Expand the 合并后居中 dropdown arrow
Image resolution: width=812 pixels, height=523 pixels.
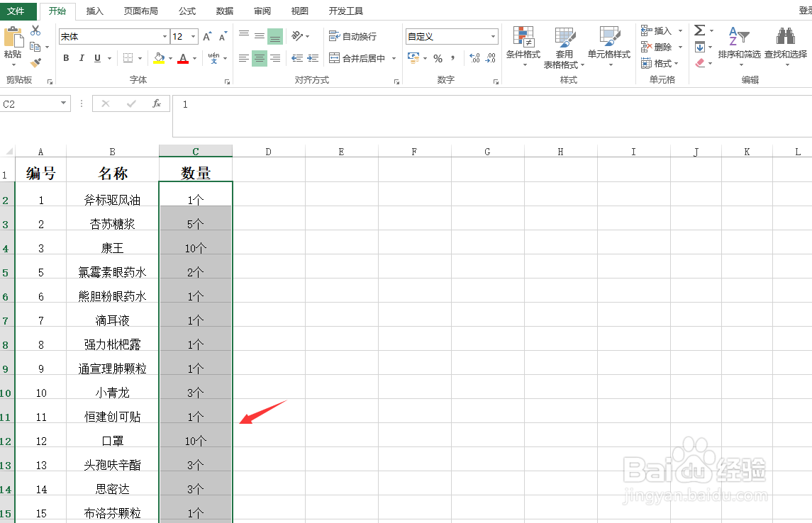coord(394,58)
